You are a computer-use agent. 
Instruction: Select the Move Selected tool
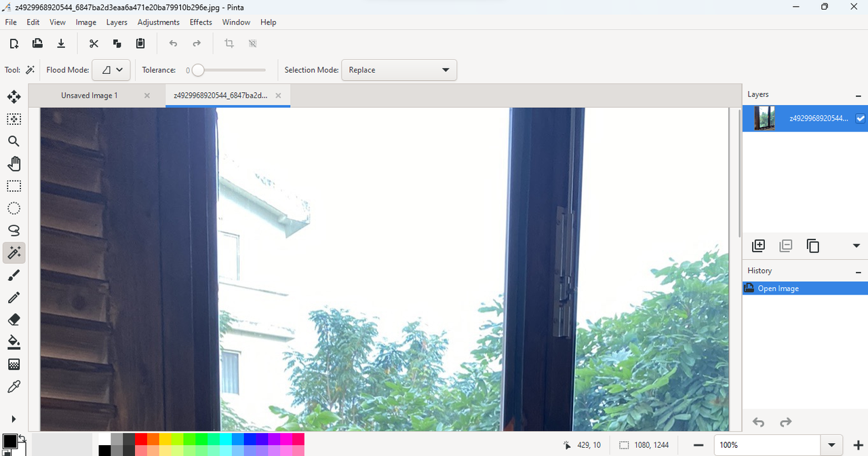click(14, 96)
